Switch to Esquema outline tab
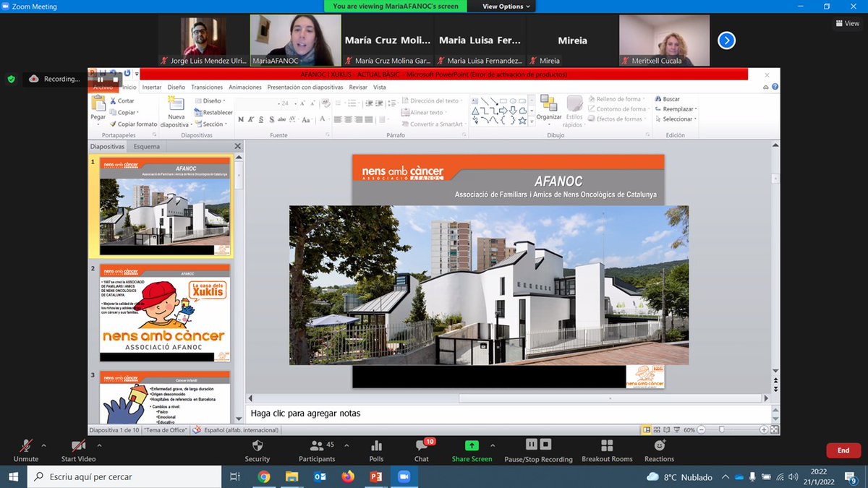The width and height of the screenshot is (868, 488). [x=147, y=146]
